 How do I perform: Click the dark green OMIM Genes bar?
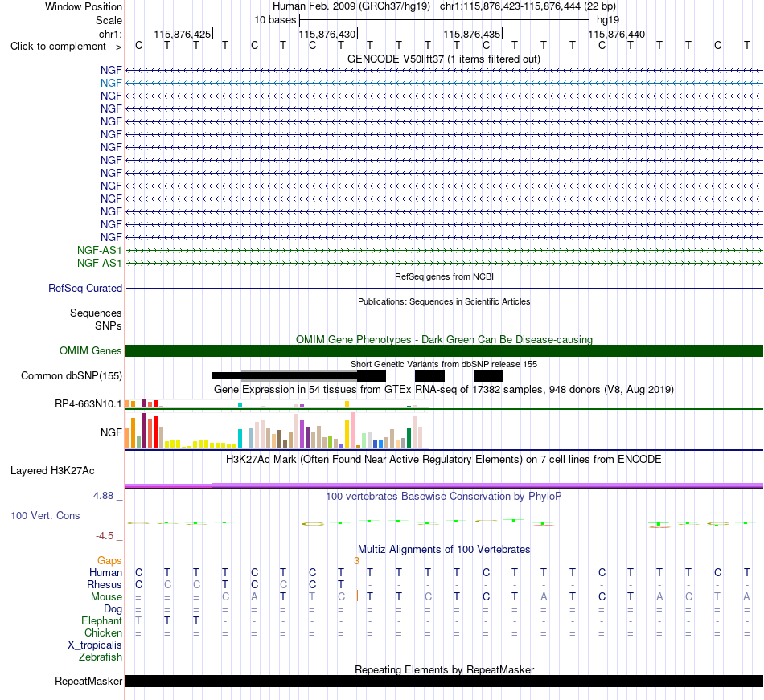click(445, 351)
